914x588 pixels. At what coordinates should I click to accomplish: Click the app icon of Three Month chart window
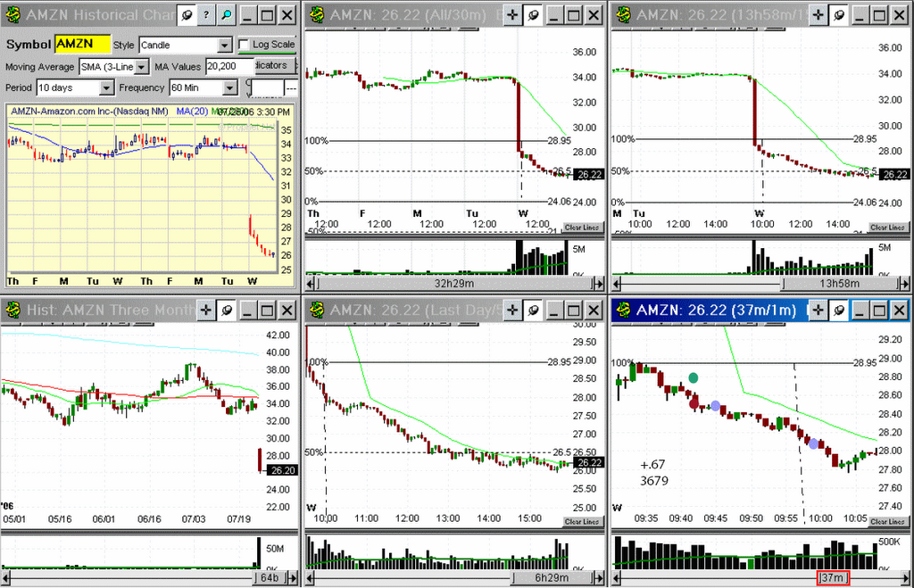tap(12, 310)
